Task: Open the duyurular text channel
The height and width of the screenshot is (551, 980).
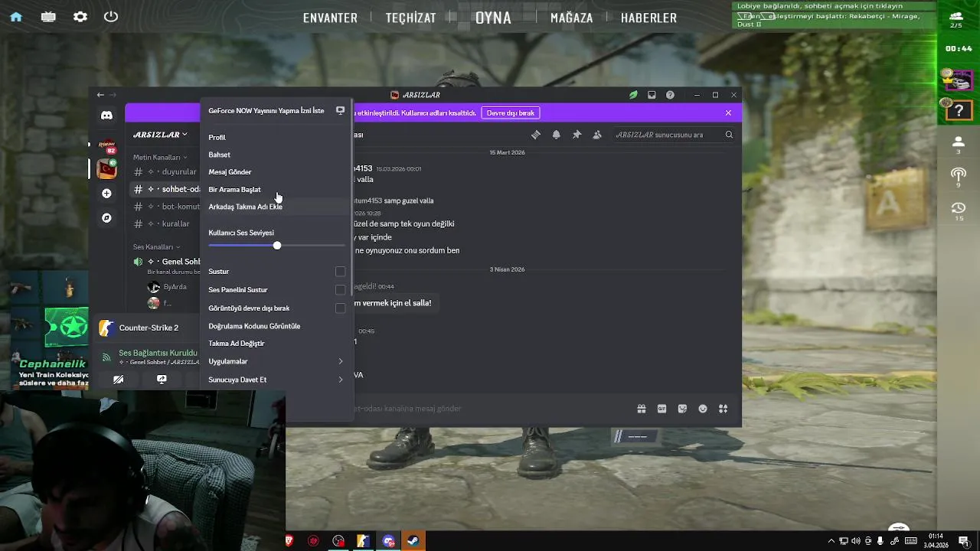Action: tap(178, 172)
